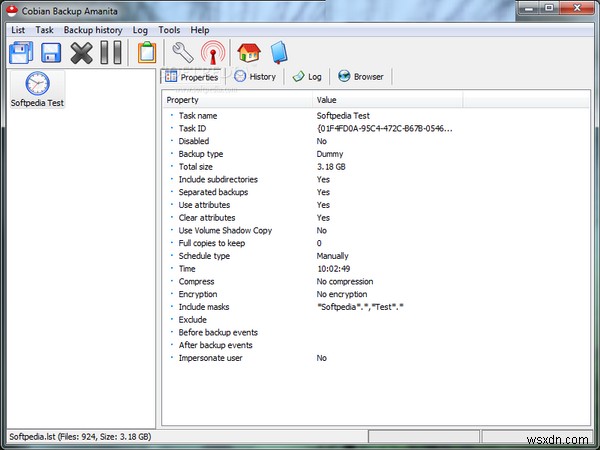Click the 3.18 GB total size value

coord(331,167)
